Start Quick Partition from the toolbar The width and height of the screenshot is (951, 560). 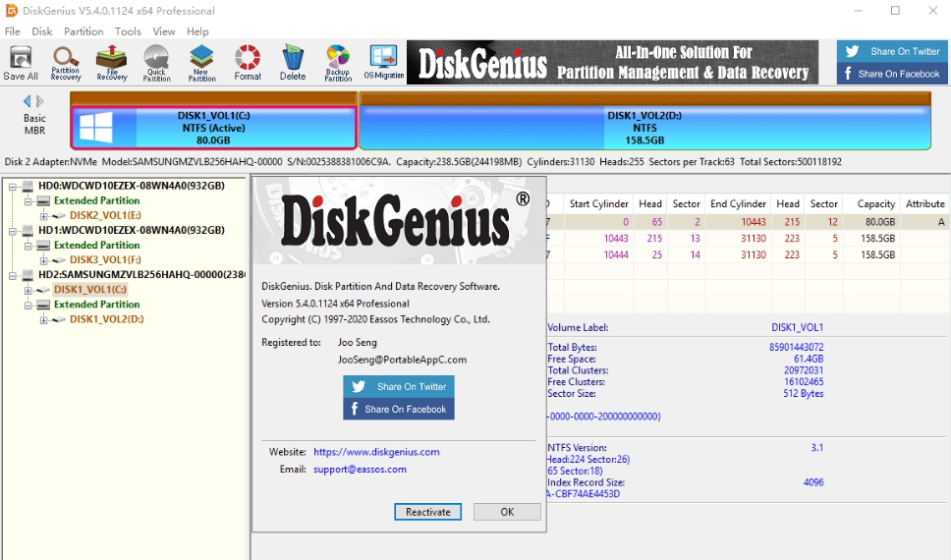(156, 63)
